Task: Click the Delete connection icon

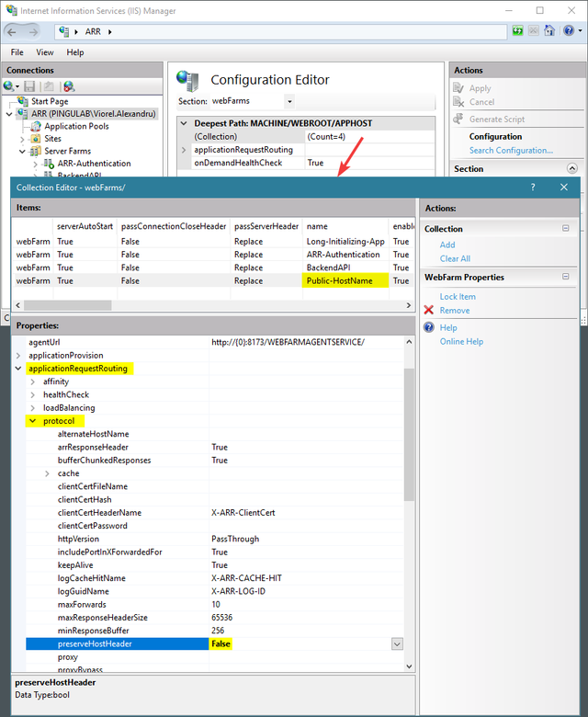Action: click(69, 86)
